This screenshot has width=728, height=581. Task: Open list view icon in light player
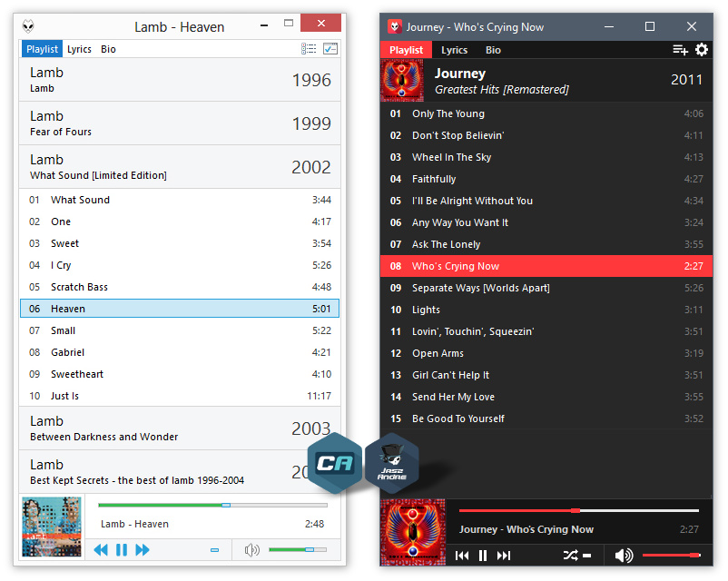[x=309, y=49]
